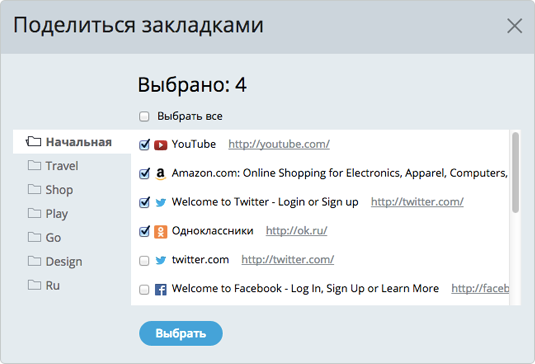The image size is (535, 364).
Task: Click the Ru folder icon
Action: pos(34,285)
